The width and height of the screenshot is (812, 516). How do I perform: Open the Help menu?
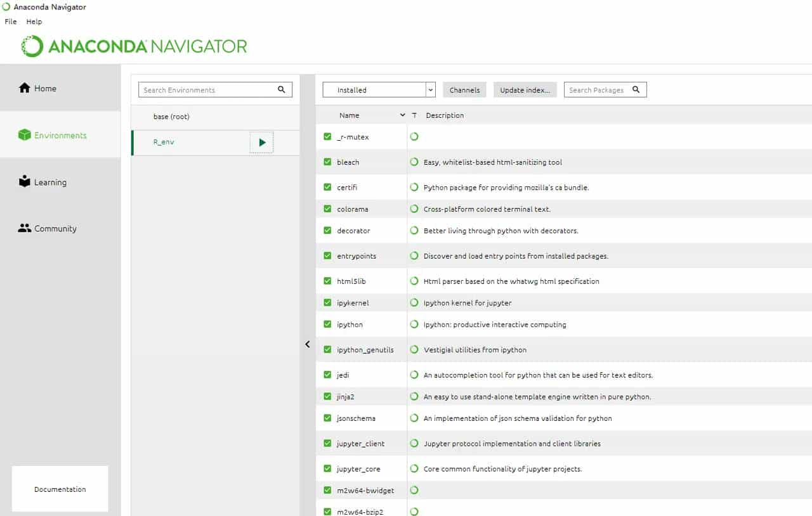pos(34,22)
